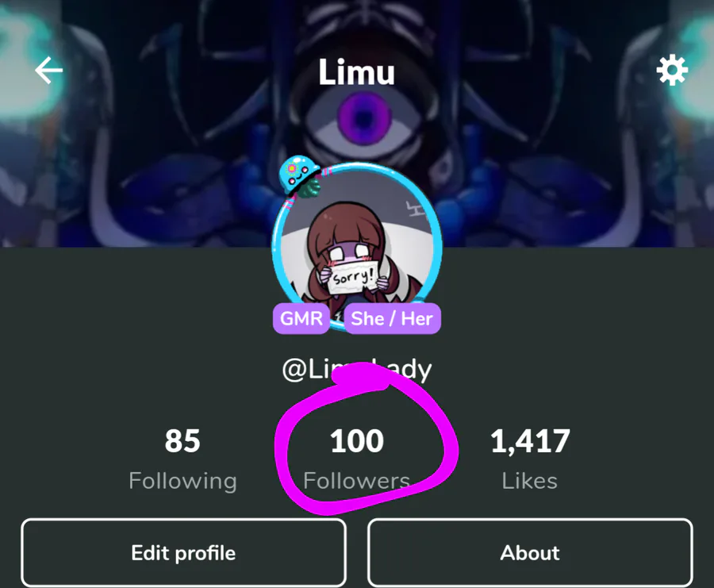The width and height of the screenshot is (714, 588).
Task: Select the @LimuLady username handle
Action: point(357,370)
